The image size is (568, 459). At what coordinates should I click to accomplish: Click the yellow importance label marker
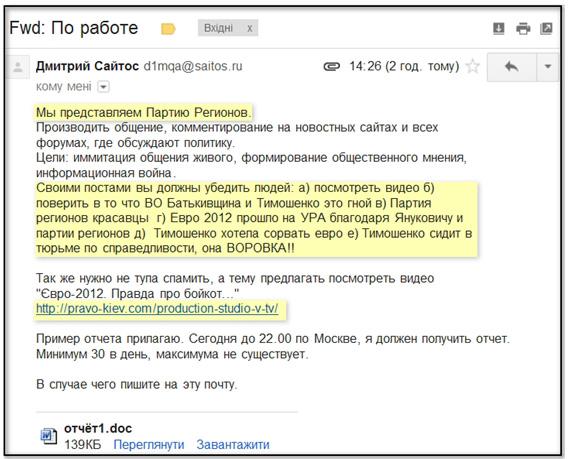click(x=168, y=29)
